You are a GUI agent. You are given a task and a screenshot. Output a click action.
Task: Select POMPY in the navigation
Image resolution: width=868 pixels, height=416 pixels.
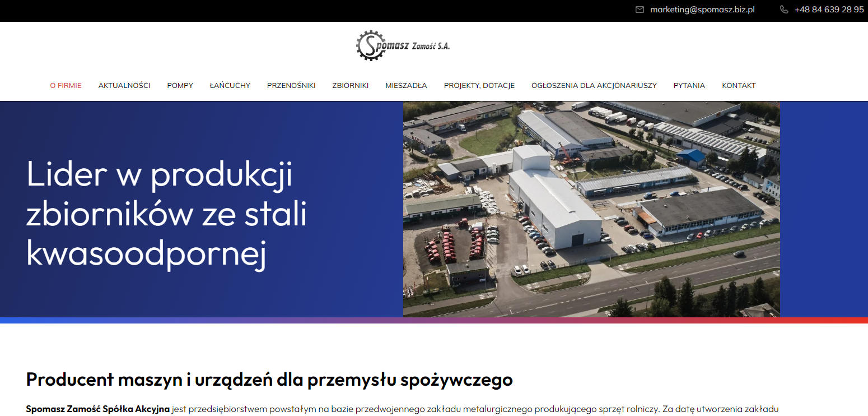point(180,86)
